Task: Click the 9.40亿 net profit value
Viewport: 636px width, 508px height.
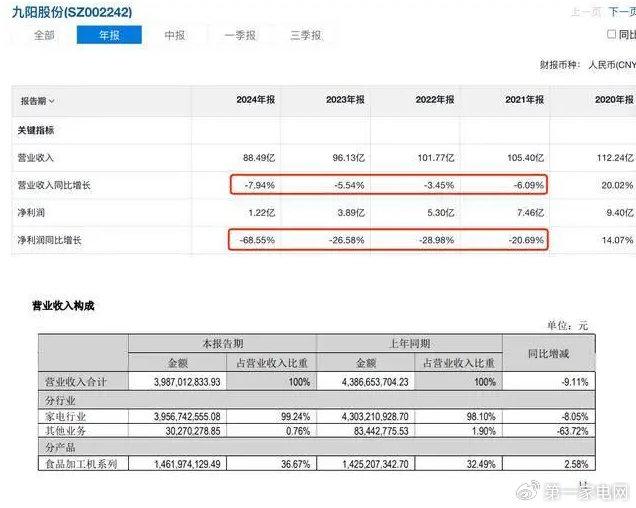Action: (x=620, y=213)
